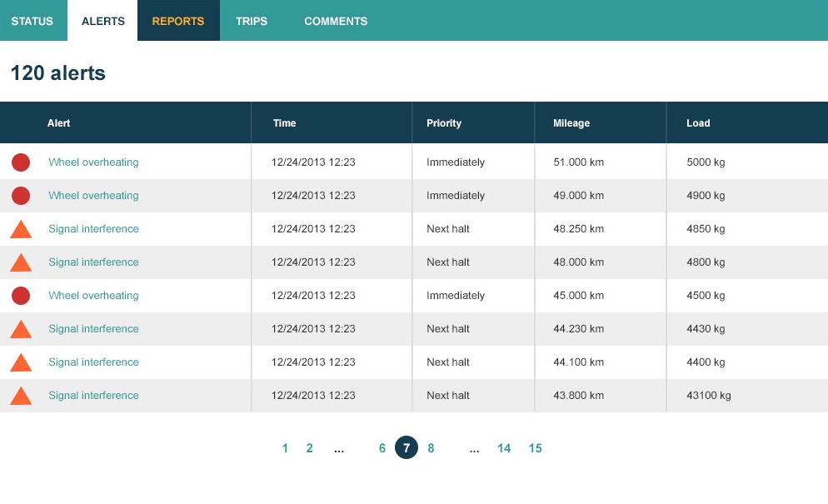Click the '120 alerts' heading
The width and height of the screenshot is (828, 504).
point(58,73)
